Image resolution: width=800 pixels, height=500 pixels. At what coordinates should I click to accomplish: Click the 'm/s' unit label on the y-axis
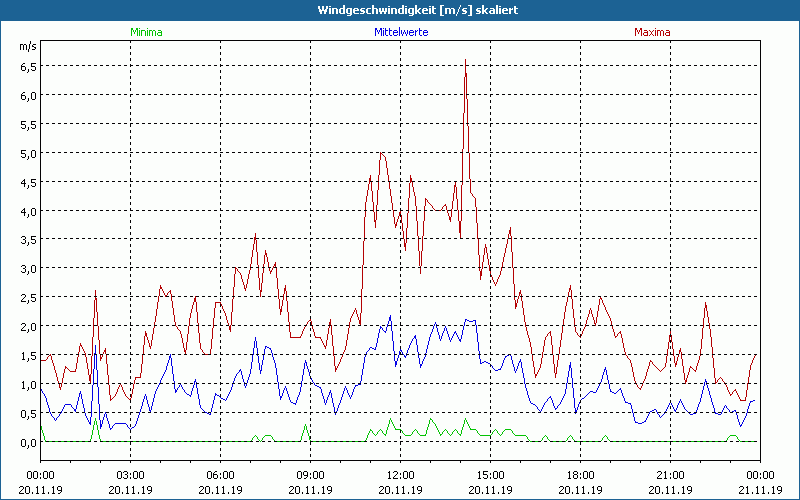click(28, 46)
